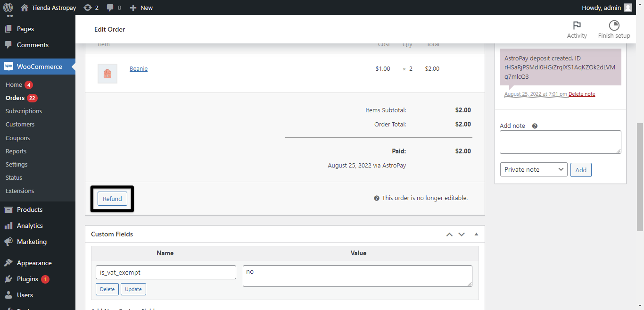
Task: Open the Finish setup progress icon
Action: (x=614, y=25)
